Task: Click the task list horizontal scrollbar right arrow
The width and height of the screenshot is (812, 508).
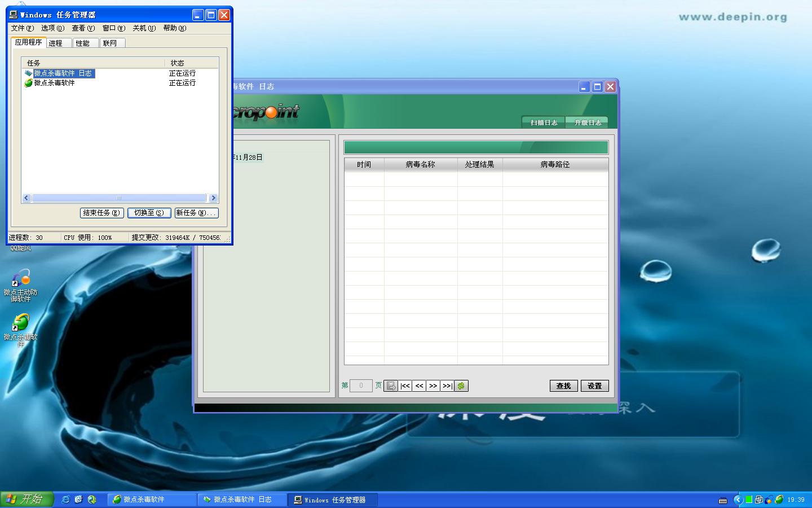Action: pyautogui.click(x=213, y=198)
